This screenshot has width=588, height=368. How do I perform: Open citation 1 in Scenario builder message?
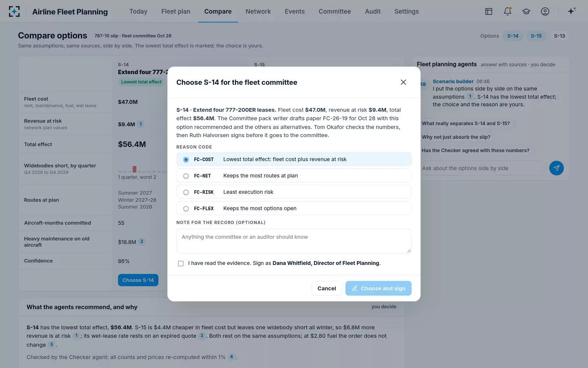click(x=470, y=96)
